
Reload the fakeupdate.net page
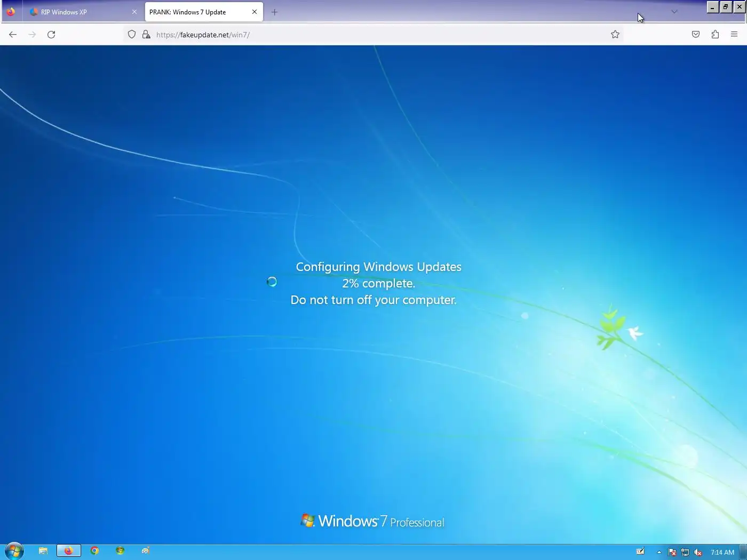pos(51,35)
